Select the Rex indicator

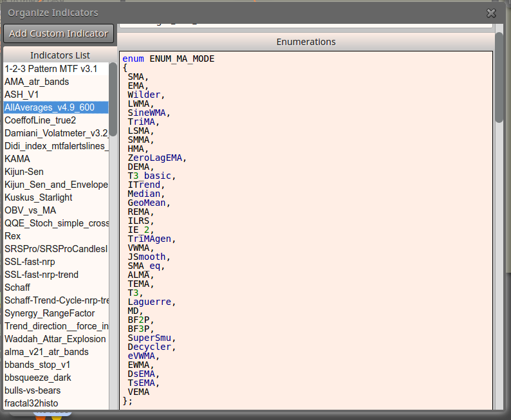tap(56, 236)
